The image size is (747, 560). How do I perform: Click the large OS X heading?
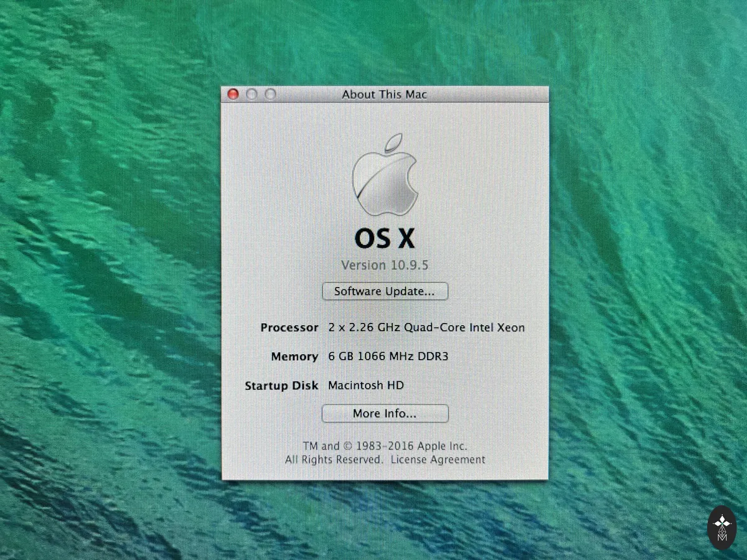coord(385,238)
